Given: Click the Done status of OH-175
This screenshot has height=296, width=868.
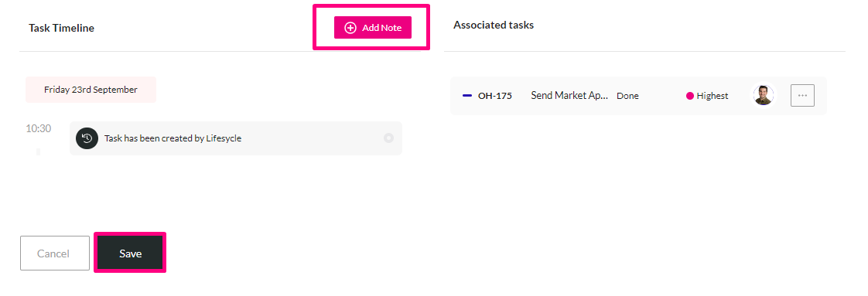Looking at the screenshot, I should pos(627,96).
